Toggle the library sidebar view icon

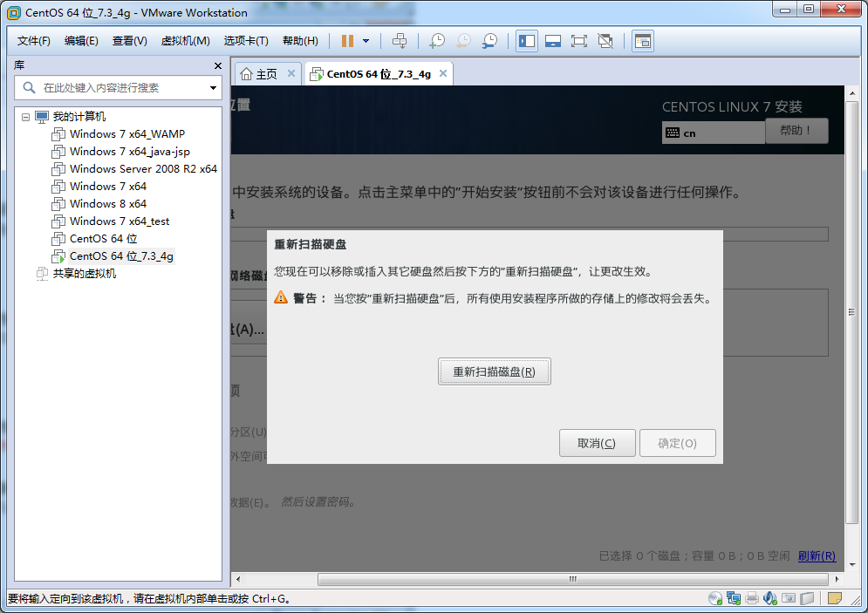[526, 41]
